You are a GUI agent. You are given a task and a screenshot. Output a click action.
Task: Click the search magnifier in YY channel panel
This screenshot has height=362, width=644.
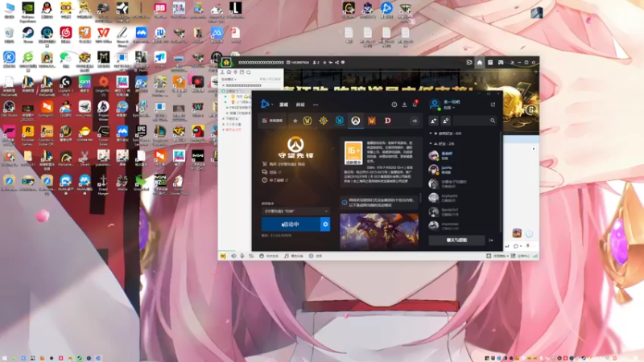pos(249,72)
